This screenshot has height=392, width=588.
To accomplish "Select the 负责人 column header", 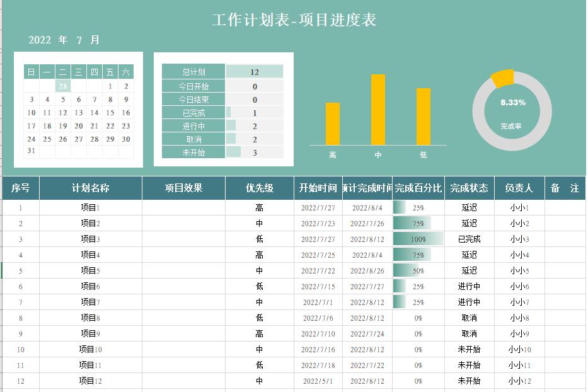I will click(x=518, y=187).
